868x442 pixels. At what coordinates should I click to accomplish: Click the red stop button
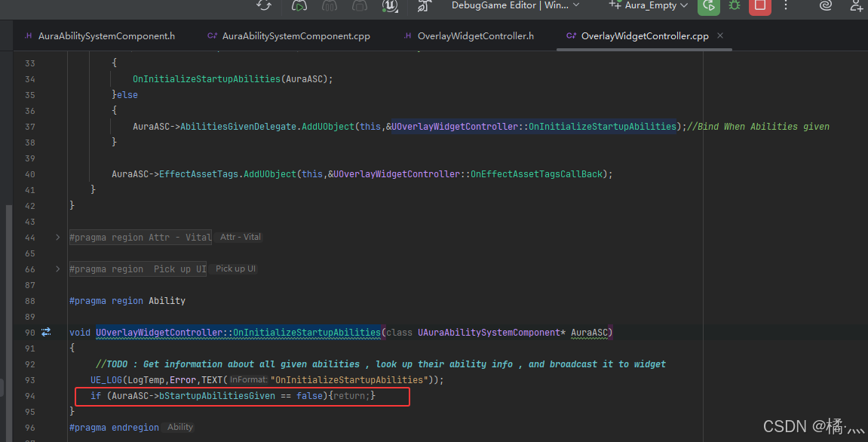tap(760, 5)
